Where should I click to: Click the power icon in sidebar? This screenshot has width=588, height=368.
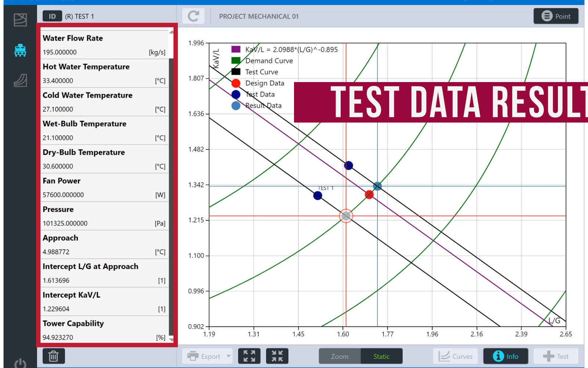(20, 364)
